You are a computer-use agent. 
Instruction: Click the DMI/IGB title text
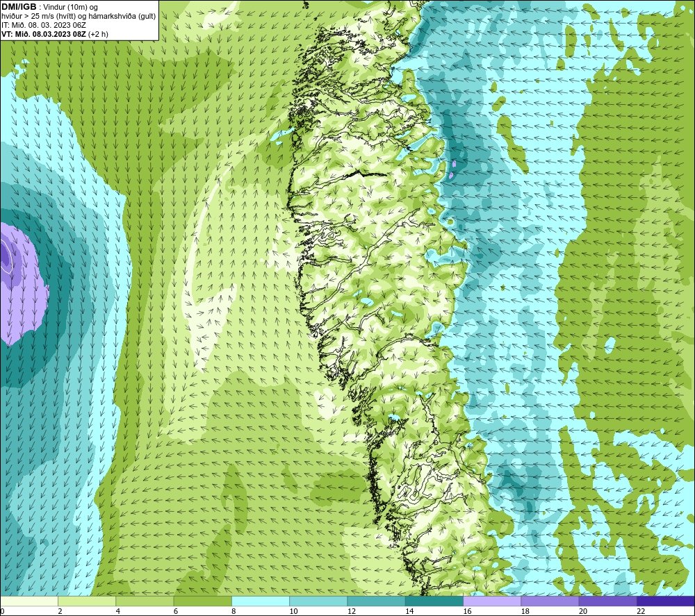click(19, 7)
